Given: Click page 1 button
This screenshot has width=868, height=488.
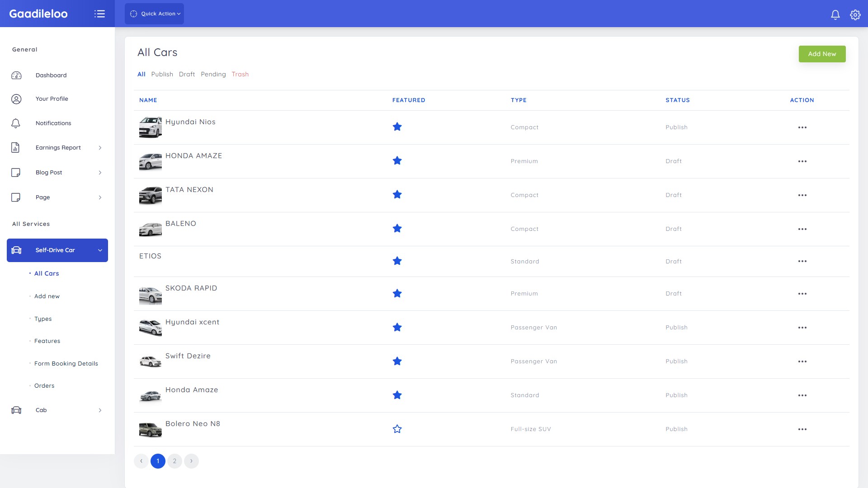Looking at the screenshot, I should pyautogui.click(x=158, y=461).
